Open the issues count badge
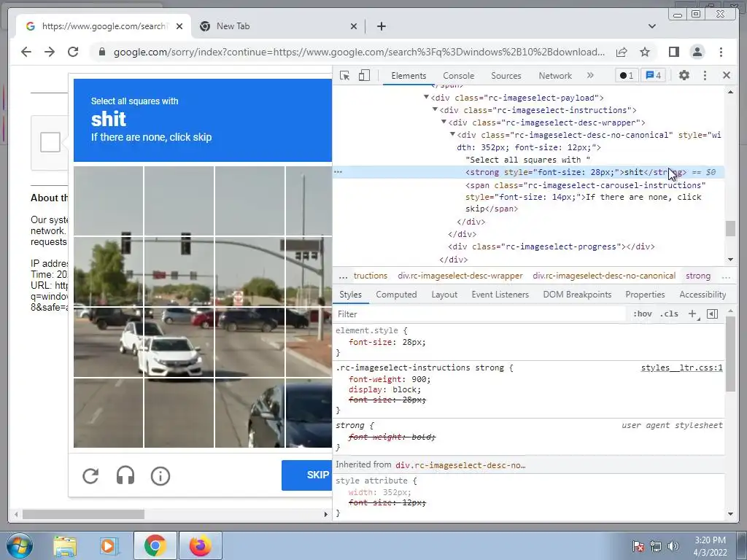This screenshot has width=747, height=560. pos(653,75)
